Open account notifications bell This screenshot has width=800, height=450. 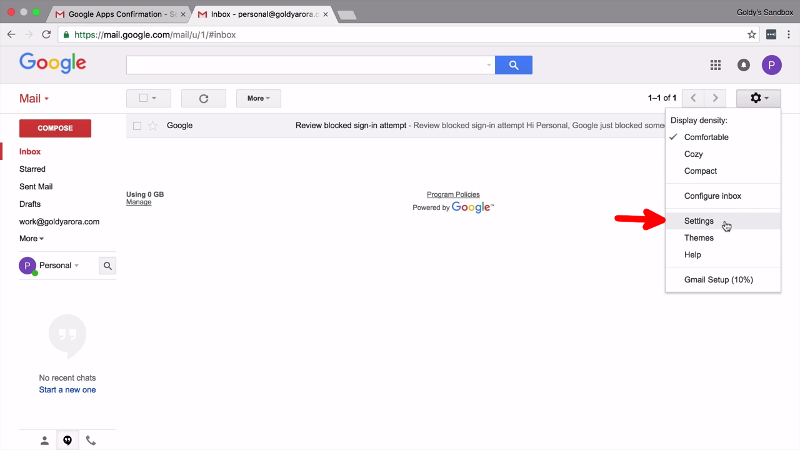pyautogui.click(x=743, y=65)
